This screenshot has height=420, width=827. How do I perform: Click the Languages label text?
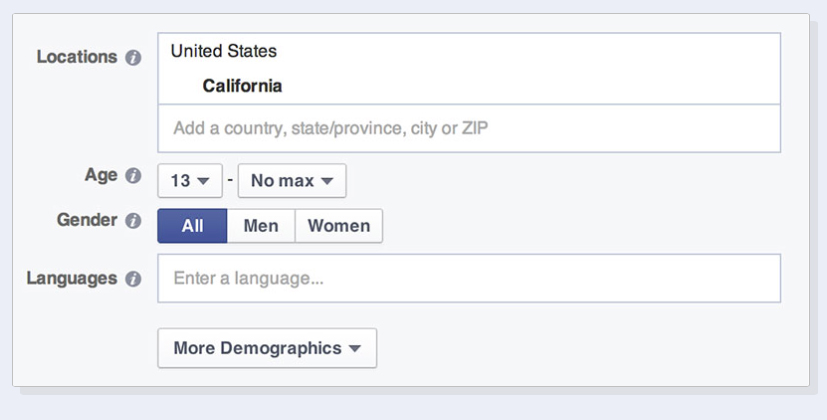(x=72, y=278)
